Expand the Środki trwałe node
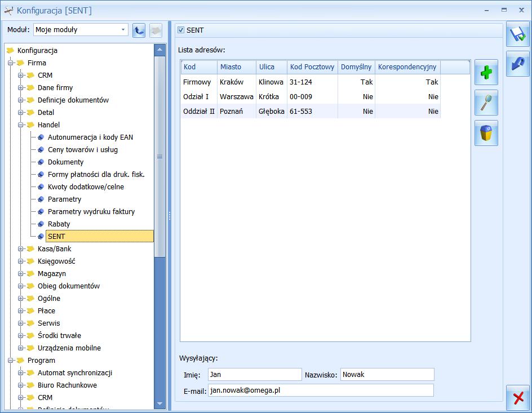Viewport: 532px width, 413px height. (21, 336)
